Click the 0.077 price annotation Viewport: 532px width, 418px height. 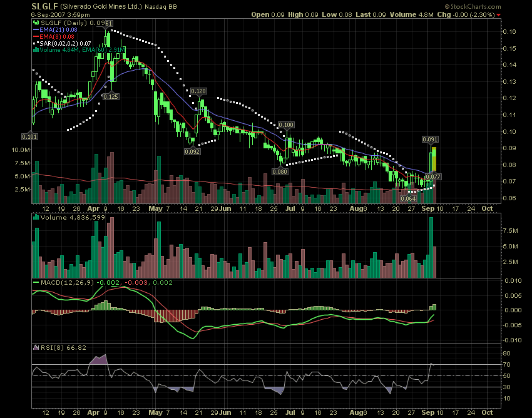(x=433, y=176)
